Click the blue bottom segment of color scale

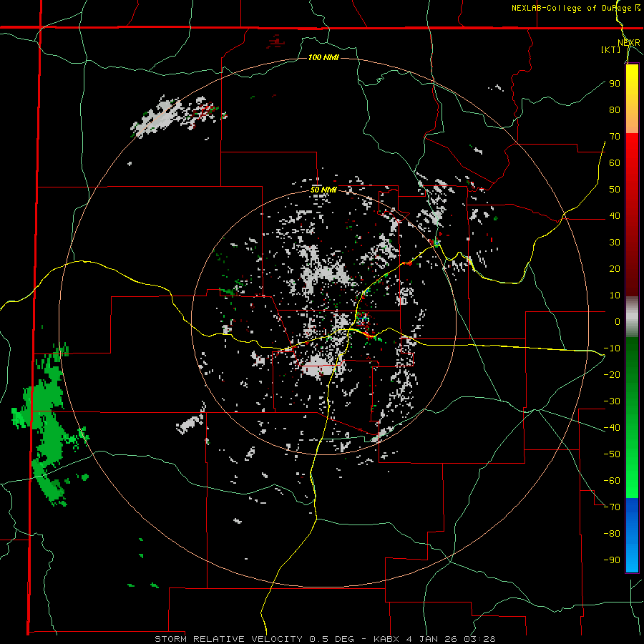632,535
